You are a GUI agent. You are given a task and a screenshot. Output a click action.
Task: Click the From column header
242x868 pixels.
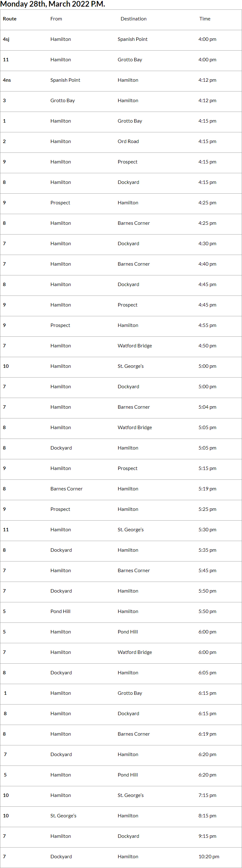click(x=56, y=19)
